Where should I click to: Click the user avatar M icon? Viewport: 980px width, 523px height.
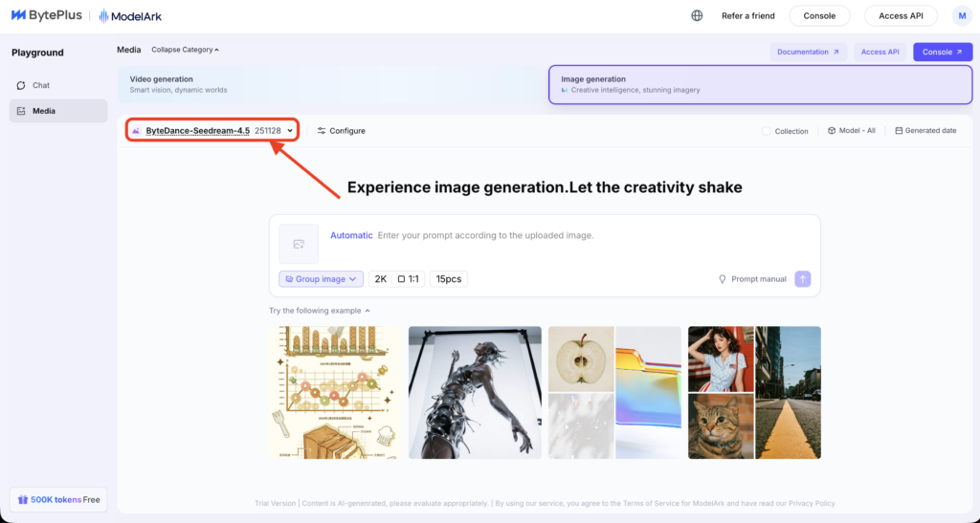click(961, 15)
